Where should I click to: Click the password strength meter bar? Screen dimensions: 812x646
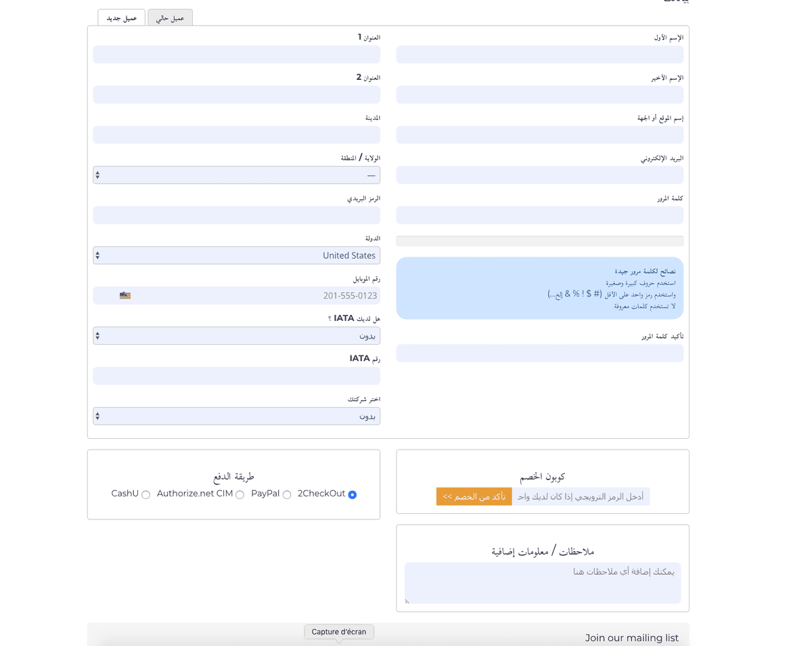coord(539,241)
